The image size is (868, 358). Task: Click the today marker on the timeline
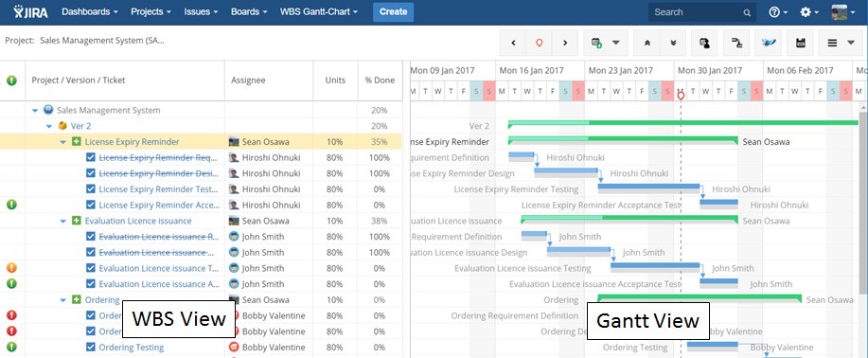[x=681, y=96]
